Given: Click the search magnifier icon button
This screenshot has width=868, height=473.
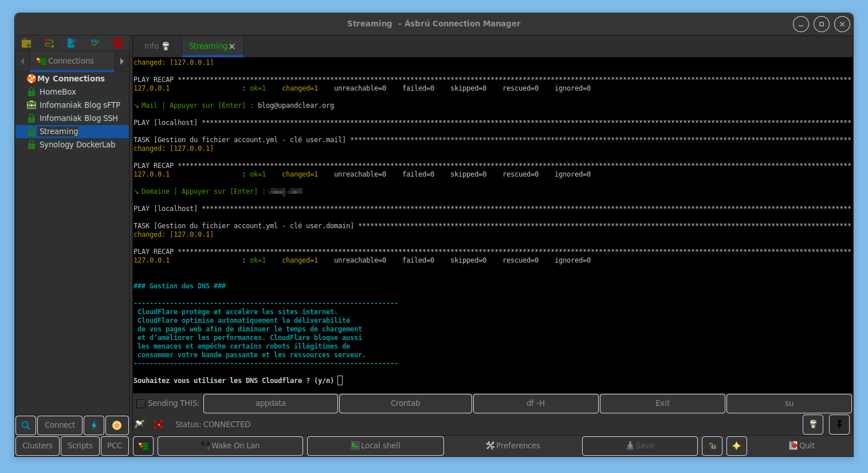Looking at the screenshot, I should [x=26, y=425].
